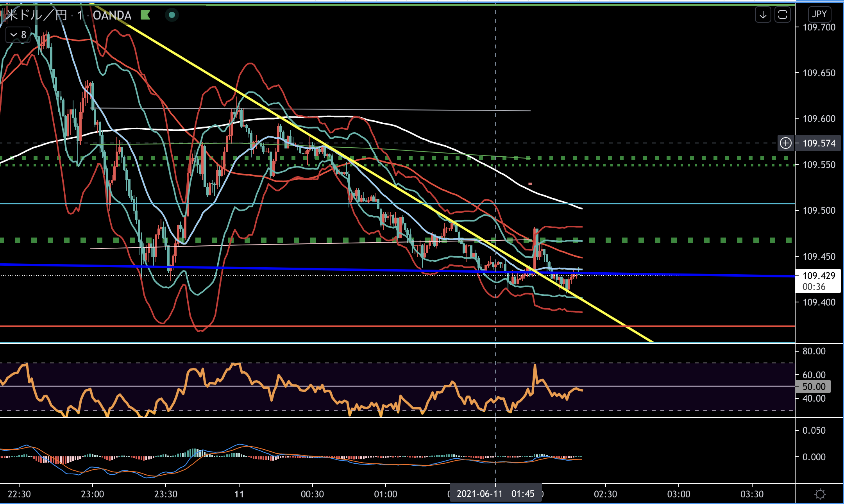Click the plus icon at 109.574 price
The width and height of the screenshot is (844, 504).
pyautogui.click(x=786, y=143)
